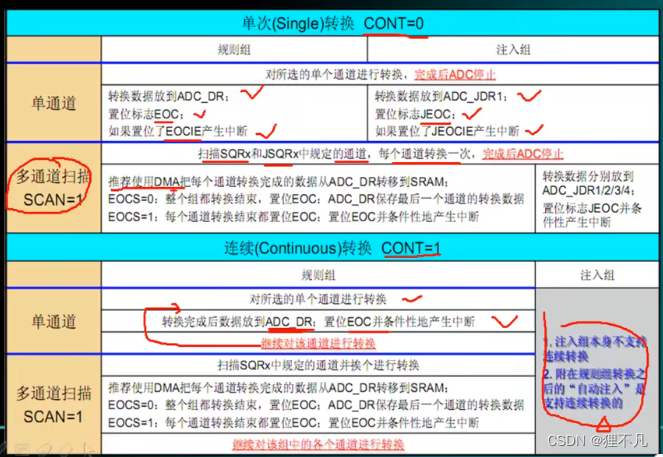The image size is (663, 457).
Task: Click 推荐使用DMA line in single conversion section
Action: pos(279,182)
